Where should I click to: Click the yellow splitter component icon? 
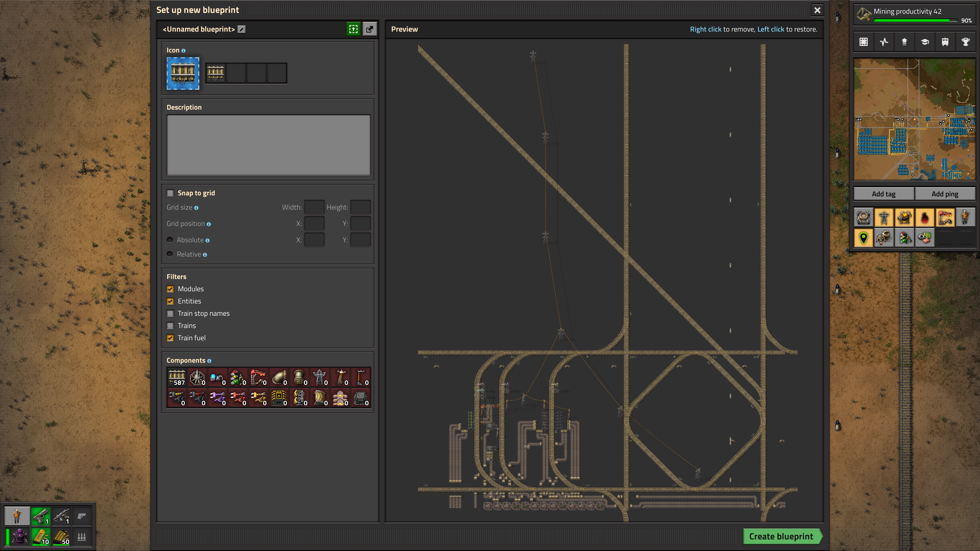click(299, 398)
